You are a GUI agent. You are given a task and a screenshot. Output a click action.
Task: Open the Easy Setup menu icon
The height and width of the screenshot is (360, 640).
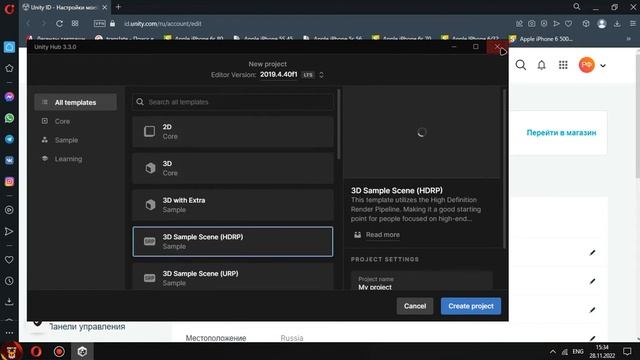tap(632, 24)
